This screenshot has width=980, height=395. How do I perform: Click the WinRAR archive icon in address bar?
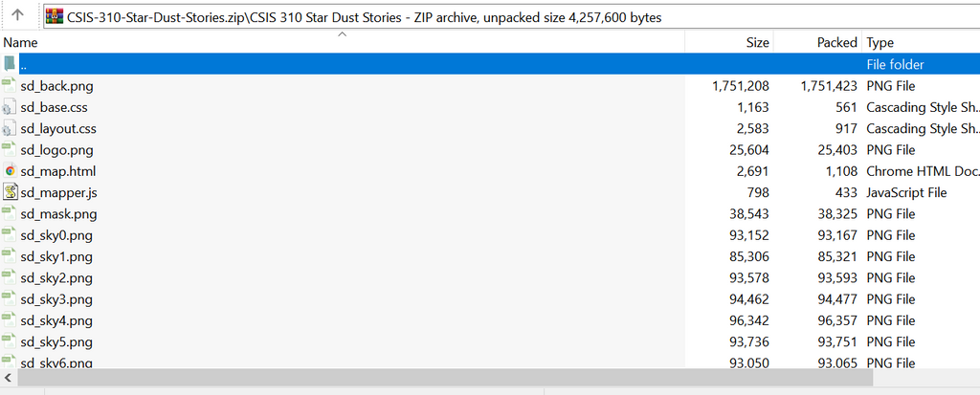coord(55,16)
